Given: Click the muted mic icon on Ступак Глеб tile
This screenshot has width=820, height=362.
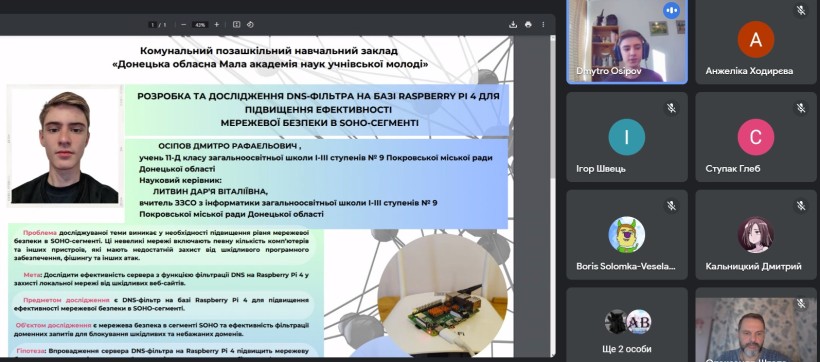Looking at the screenshot, I should pos(801,108).
